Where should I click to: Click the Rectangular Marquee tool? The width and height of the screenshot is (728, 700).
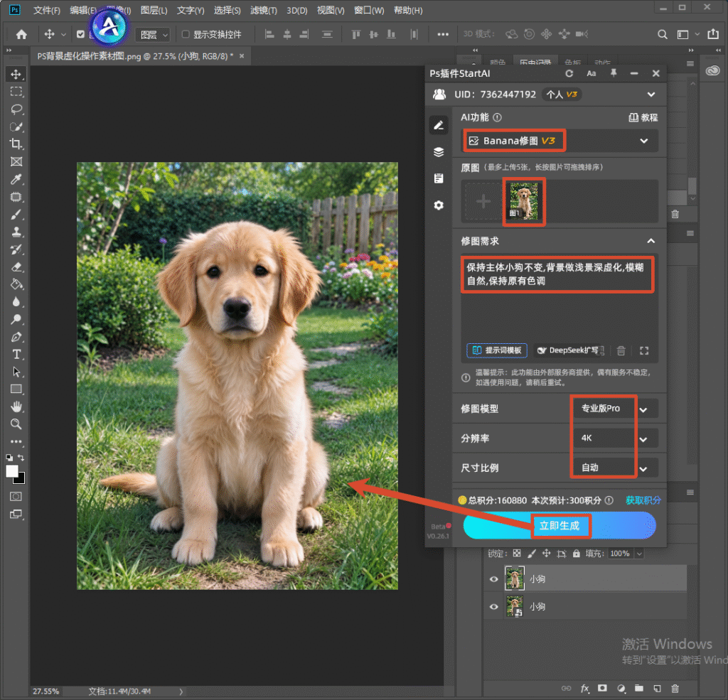pos(16,92)
